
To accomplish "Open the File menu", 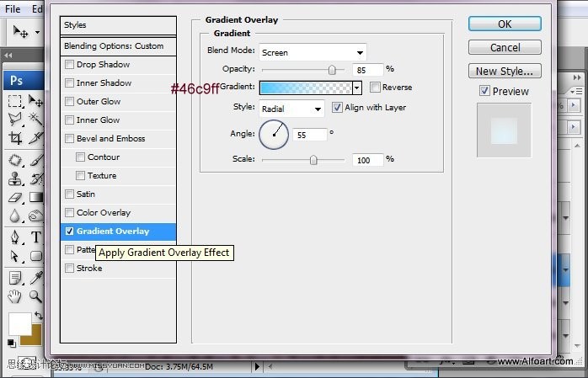I will [13, 8].
